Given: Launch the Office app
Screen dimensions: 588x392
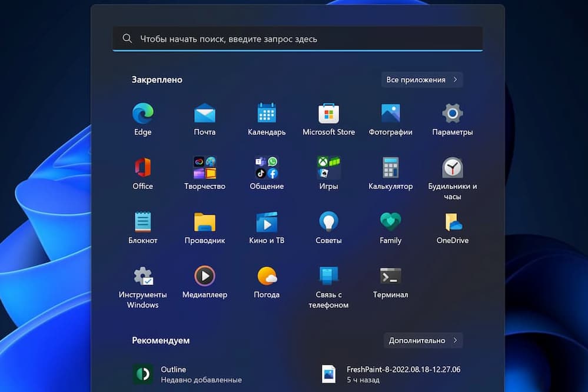Looking at the screenshot, I should click(x=143, y=174).
